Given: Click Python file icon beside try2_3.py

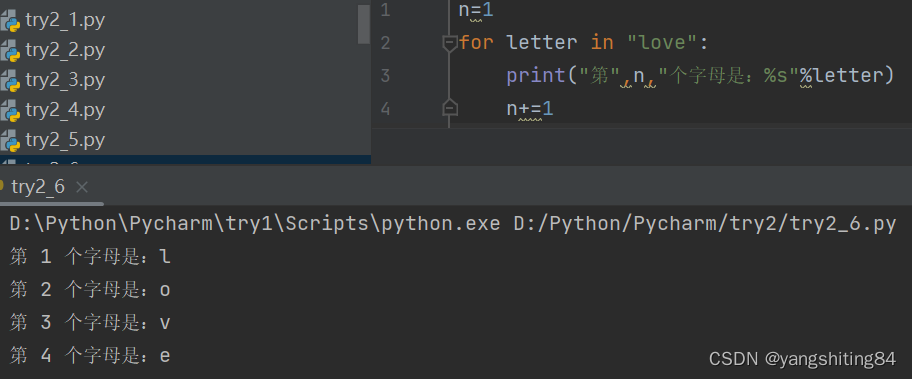Looking at the screenshot, I should [10, 81].
